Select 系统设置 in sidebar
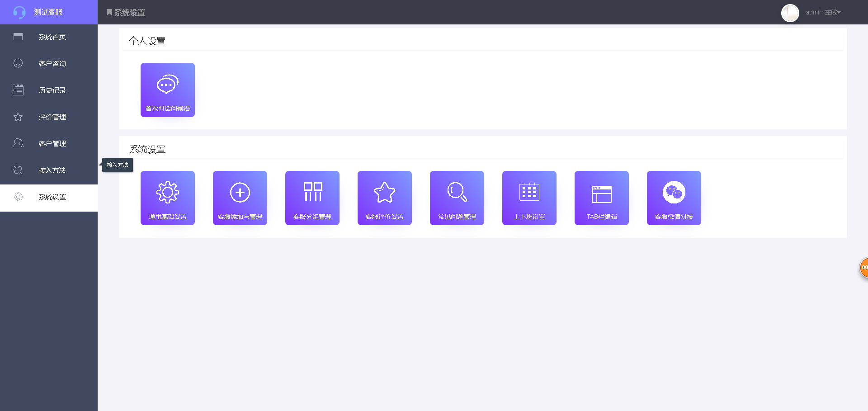 pyautogui.click(x=49, y=198)
